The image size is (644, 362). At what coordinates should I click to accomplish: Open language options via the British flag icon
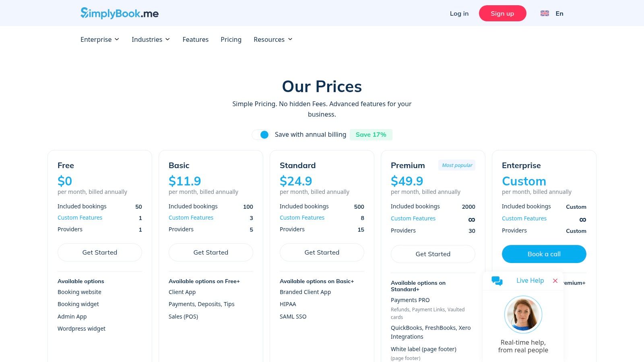coord(545,13)
